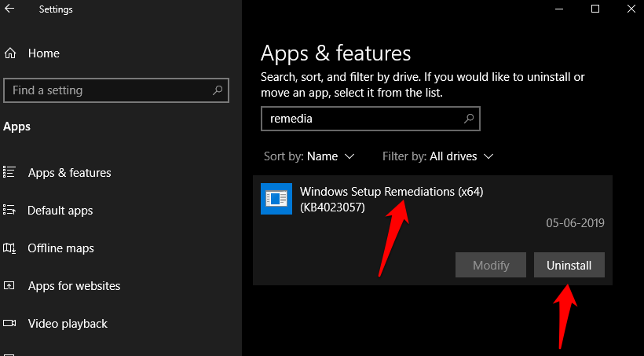This screenshot has height=356, width=644.
Task: Minimize the Settings window
Action: click(560, 9)
